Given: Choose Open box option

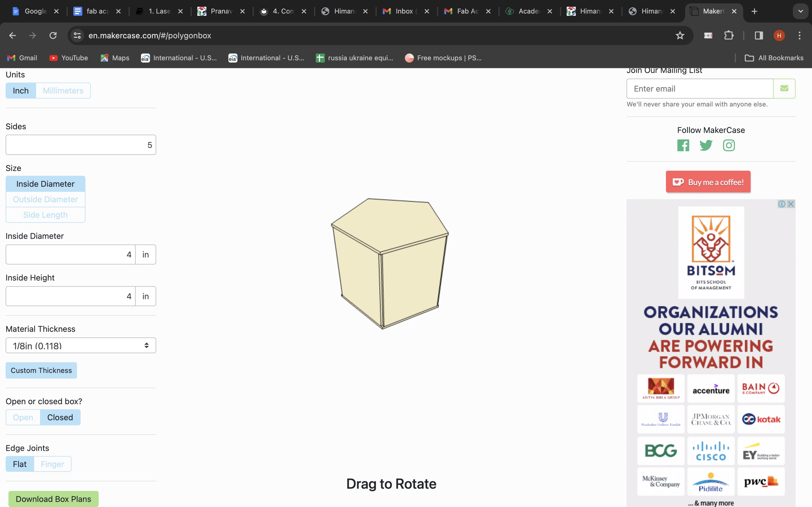Looking at the screenshot, I should 23,417.
